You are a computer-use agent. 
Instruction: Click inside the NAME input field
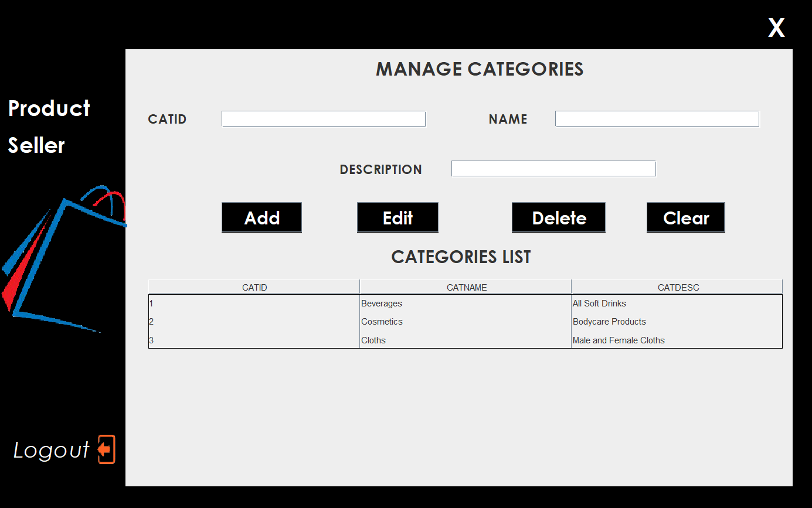coord(656,118)
